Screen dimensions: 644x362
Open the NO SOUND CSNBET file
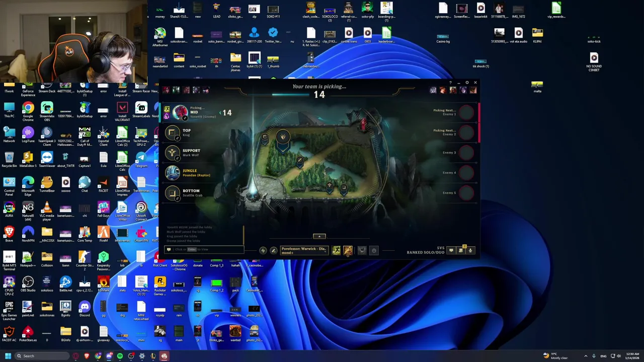click(x=594, y=62)
